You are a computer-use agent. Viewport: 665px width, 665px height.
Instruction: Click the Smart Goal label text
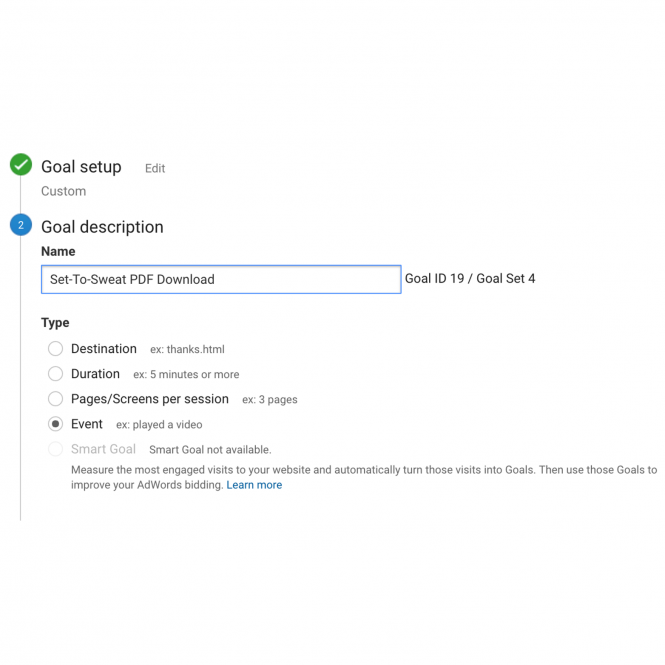coord(103,449)
